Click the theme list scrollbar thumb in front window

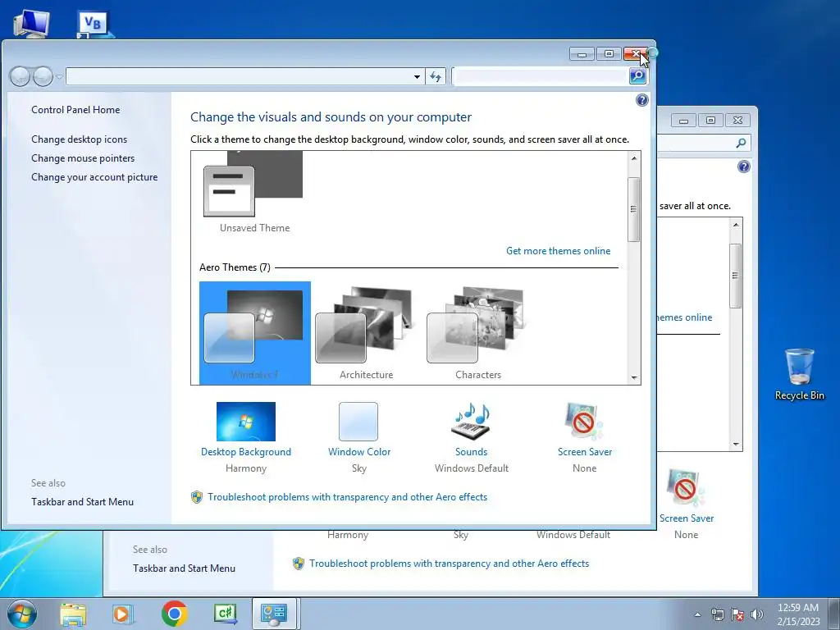634,209
